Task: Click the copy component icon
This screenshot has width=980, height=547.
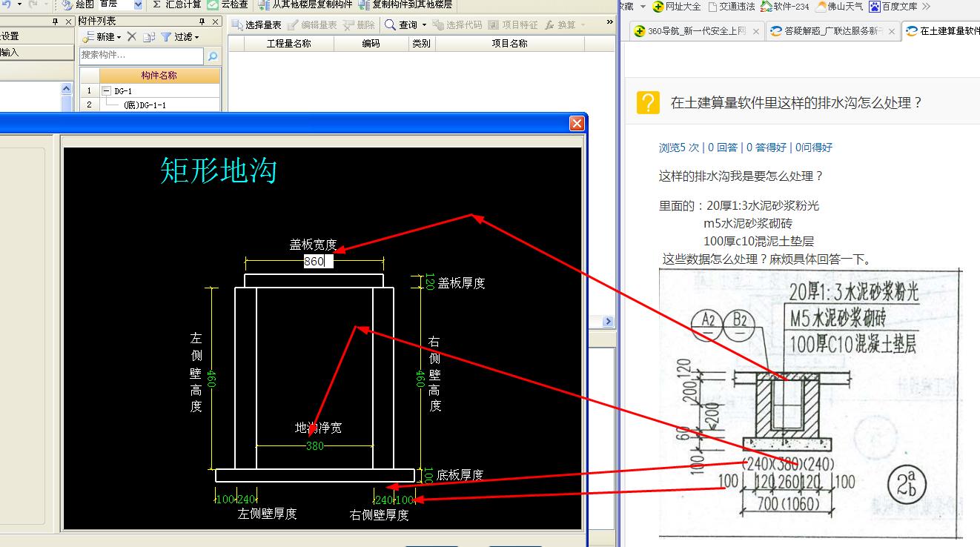Action: 149,36
